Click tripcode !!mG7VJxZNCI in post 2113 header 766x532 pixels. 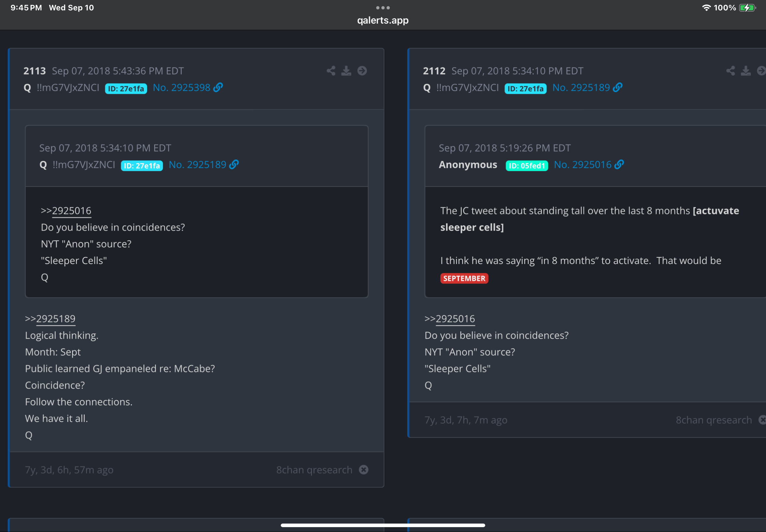coord(68,88)
